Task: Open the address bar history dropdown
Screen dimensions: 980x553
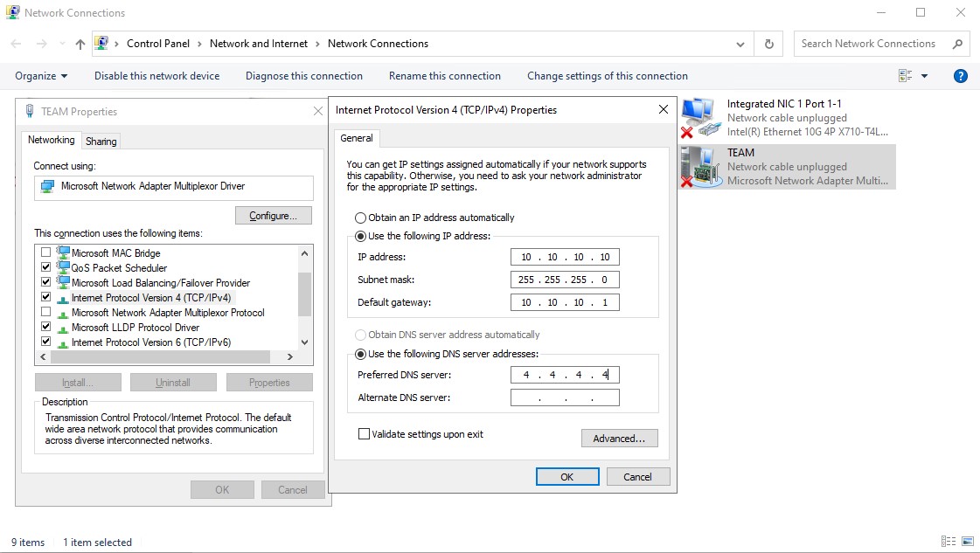Action: tap(740, 43)
